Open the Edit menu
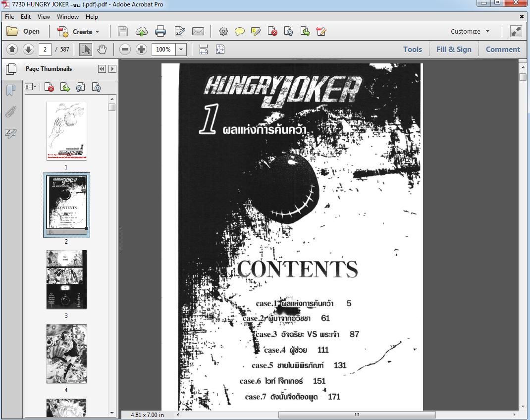 (x=26, y=16)
